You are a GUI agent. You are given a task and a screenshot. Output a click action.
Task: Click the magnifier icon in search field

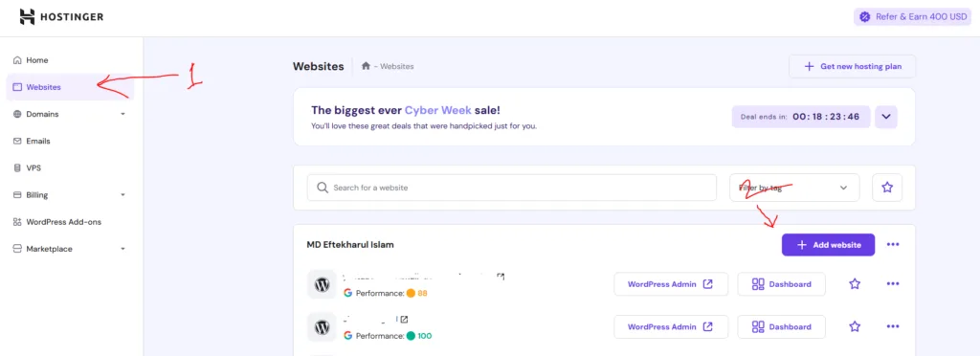pos(323,188)
